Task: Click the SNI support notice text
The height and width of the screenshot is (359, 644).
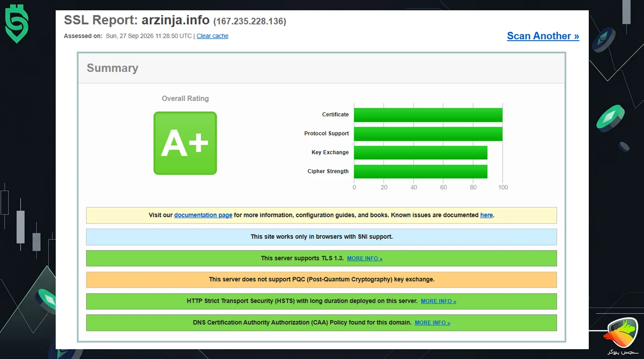Action: click(322, 237)
